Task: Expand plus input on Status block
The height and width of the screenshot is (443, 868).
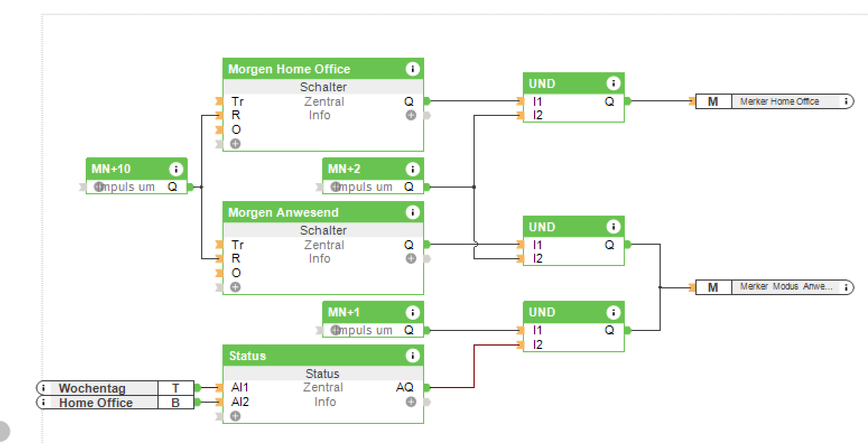Action: pos(235,416)
